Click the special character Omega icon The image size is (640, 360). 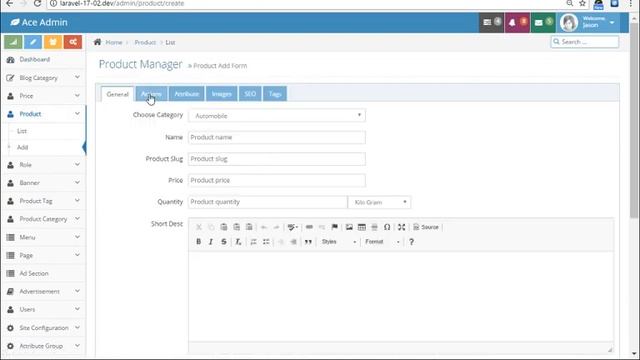tap(387, 227)
